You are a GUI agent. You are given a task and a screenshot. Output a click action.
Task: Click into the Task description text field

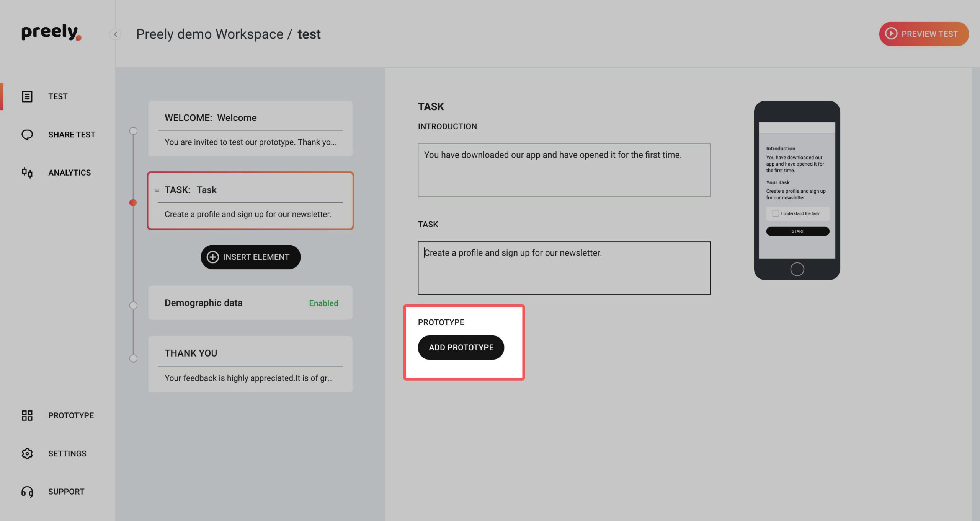coord(564,268)
